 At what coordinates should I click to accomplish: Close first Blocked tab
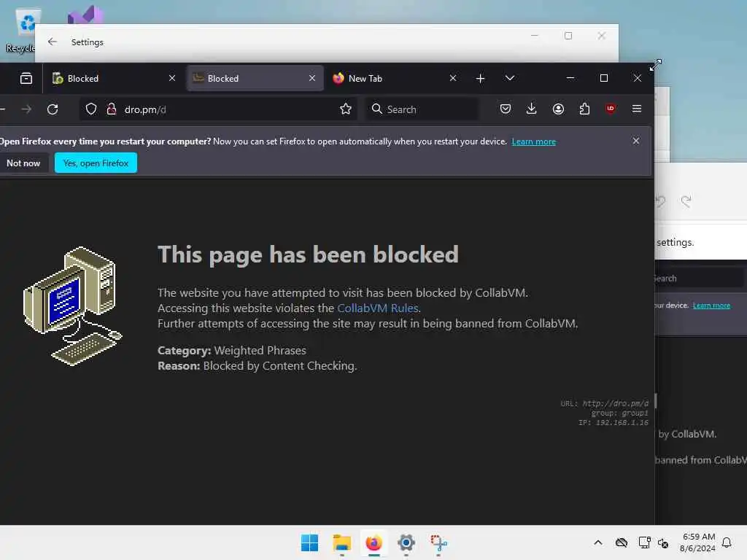tap(172, 78)
